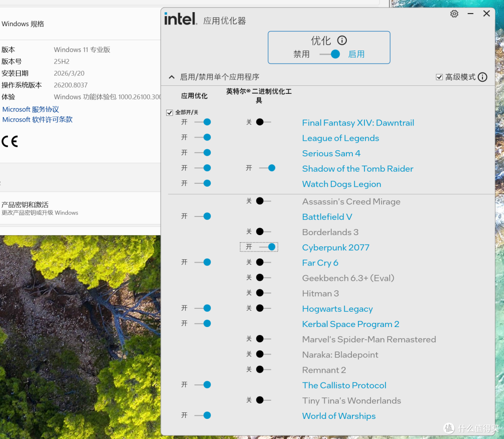Toggle binary optimization for Shadow of Tomb Raider
This screenshot has width=504, height=439.
click(x=267, y=168)
